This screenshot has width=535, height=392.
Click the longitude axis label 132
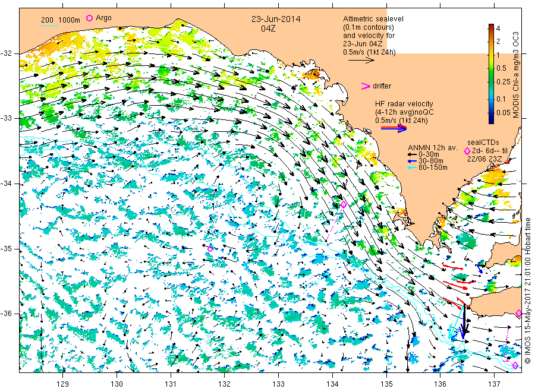(x=225, y=384)
